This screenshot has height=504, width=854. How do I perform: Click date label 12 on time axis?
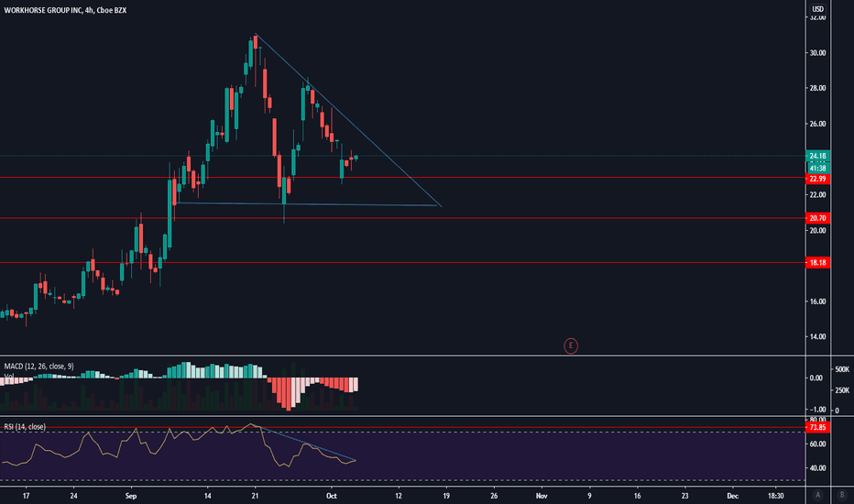click(x=399, y=496)
